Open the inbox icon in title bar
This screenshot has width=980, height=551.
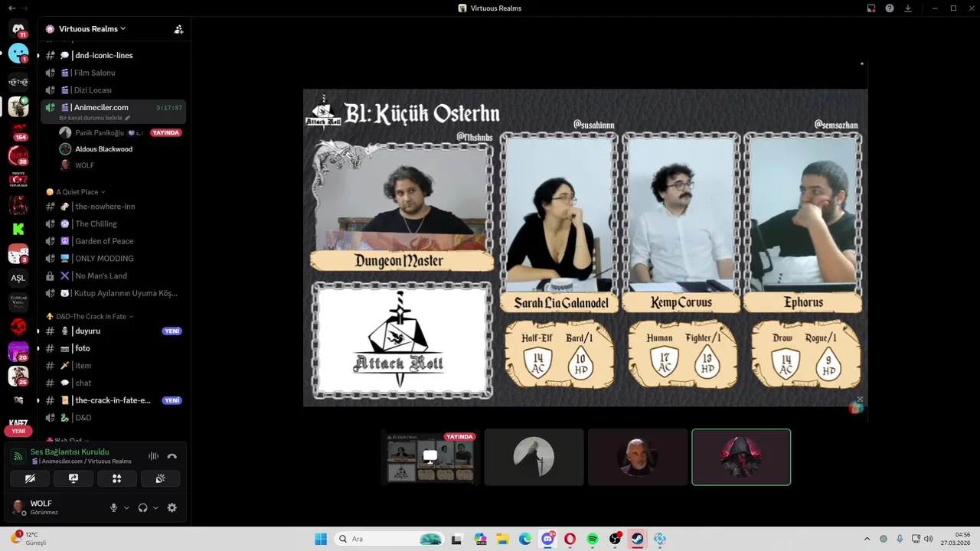coord(871,8)
